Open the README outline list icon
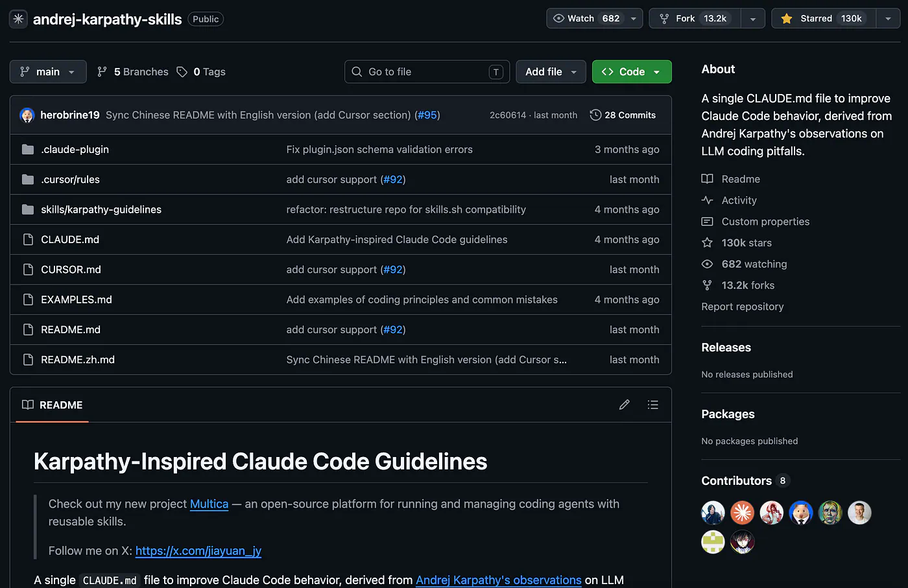 click(x=653, y=405)
